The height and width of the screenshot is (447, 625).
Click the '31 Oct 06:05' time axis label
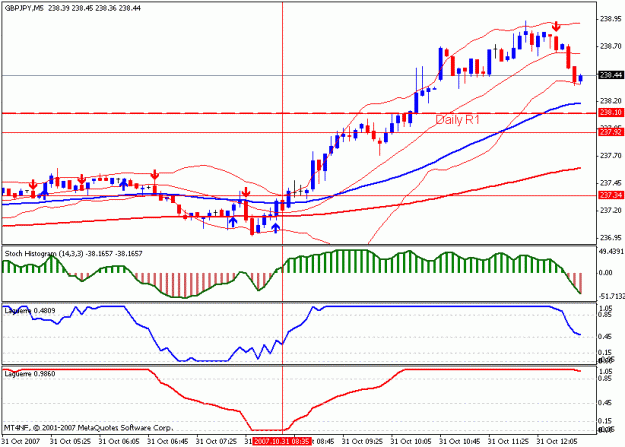(119, 441)
